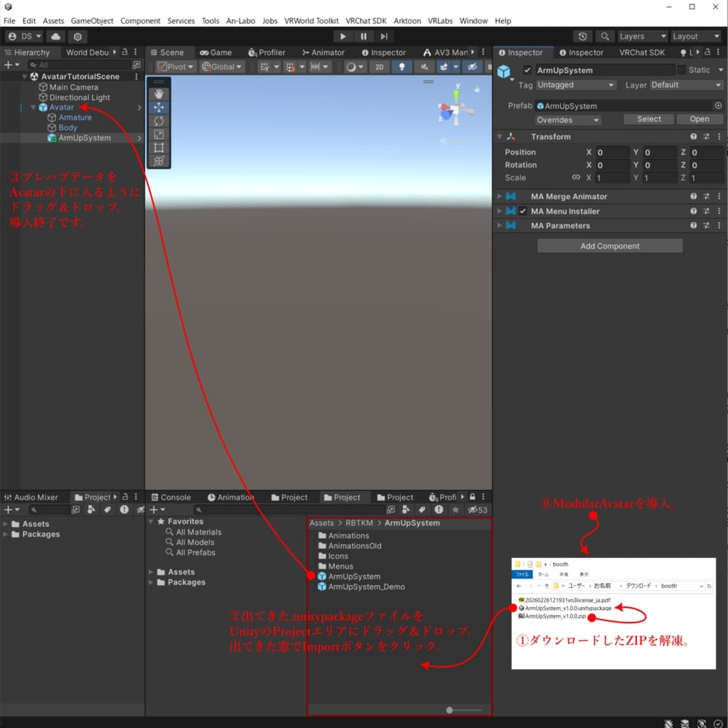Select the Rect tool in Scene view

pos(159,148)
